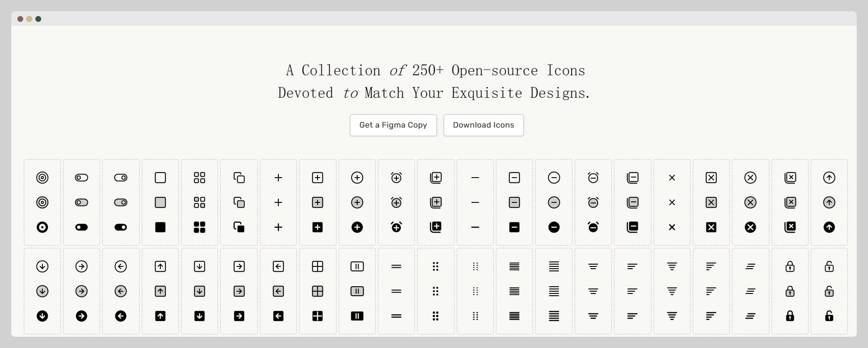Image resolution: width=868 pixels, height=348 pixels.
Task: Pick the solid pause square icon
Action: [x=357, y=316]
